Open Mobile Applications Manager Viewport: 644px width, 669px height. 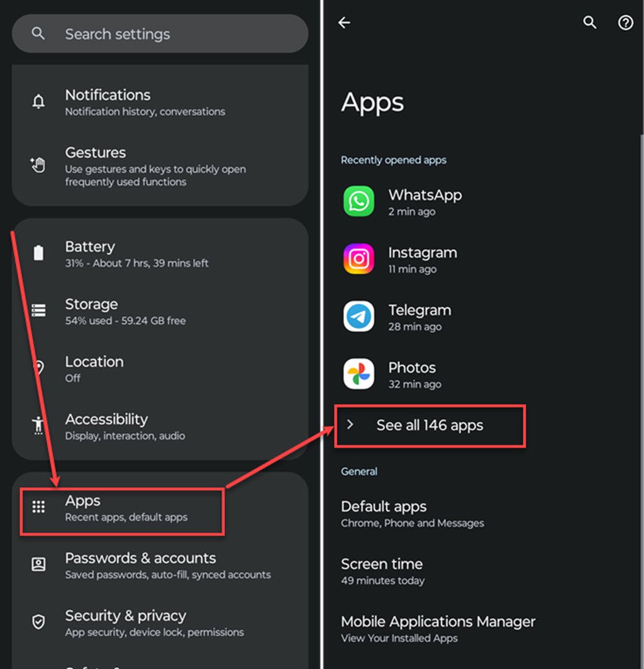(438, 627)
